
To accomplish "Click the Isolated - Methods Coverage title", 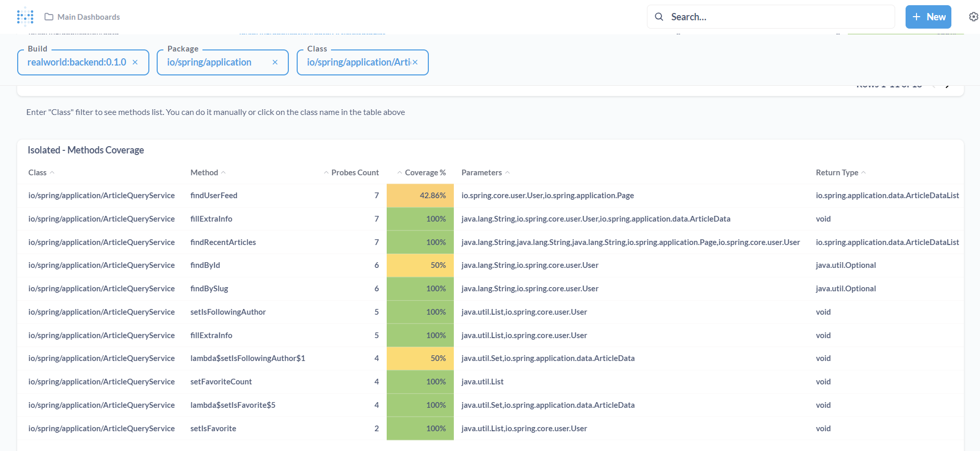I will [x=86, y=150].
